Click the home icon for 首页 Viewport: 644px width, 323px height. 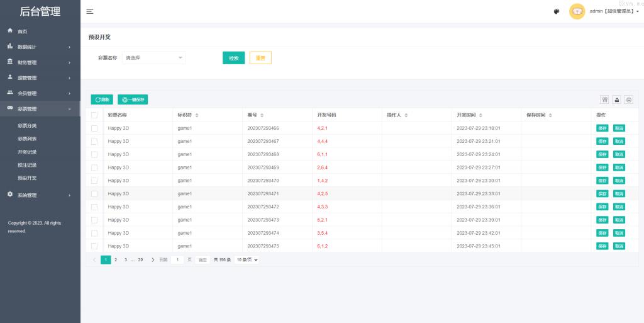pos(10,31)
